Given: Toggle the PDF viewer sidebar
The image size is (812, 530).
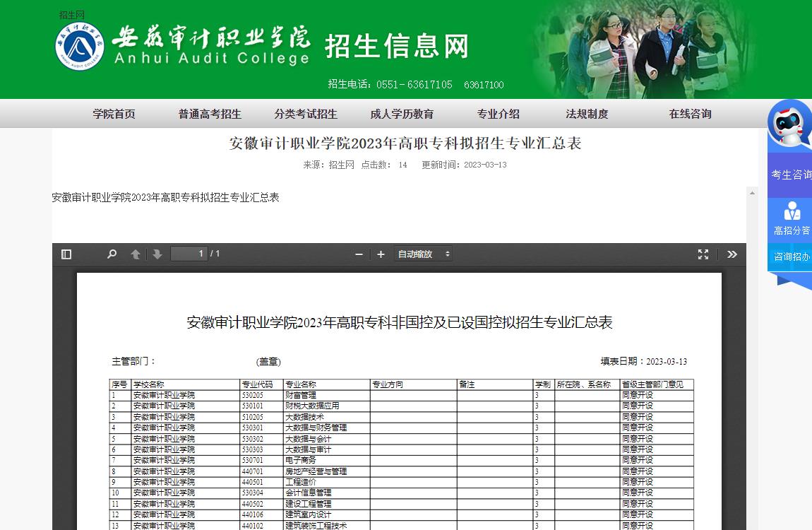Looking at the screenshot, I should (66, 254).
